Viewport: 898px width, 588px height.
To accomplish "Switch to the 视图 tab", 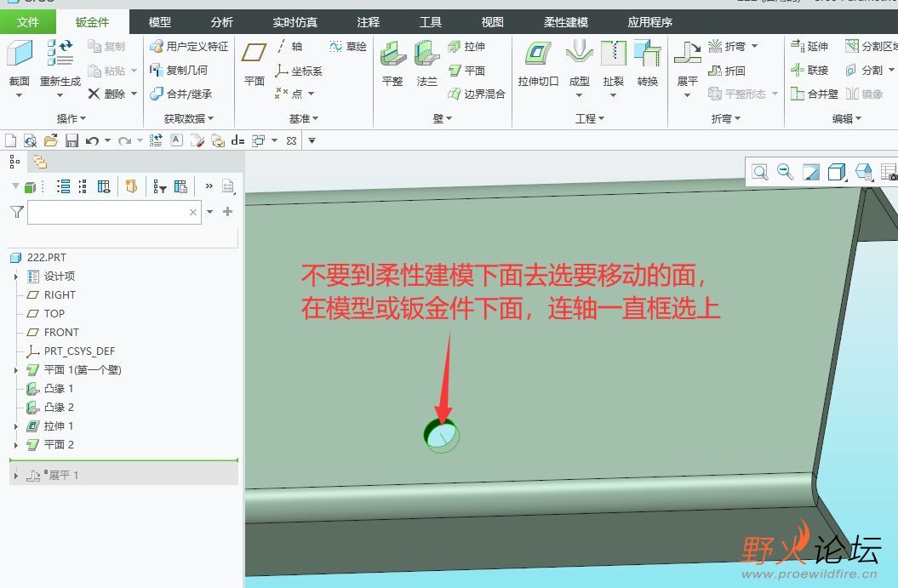I will coord(493,22).
